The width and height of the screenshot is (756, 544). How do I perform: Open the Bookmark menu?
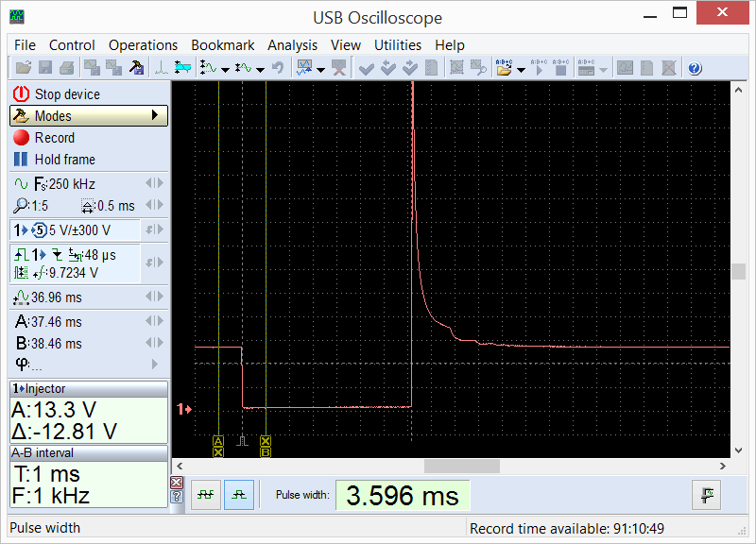222,45
